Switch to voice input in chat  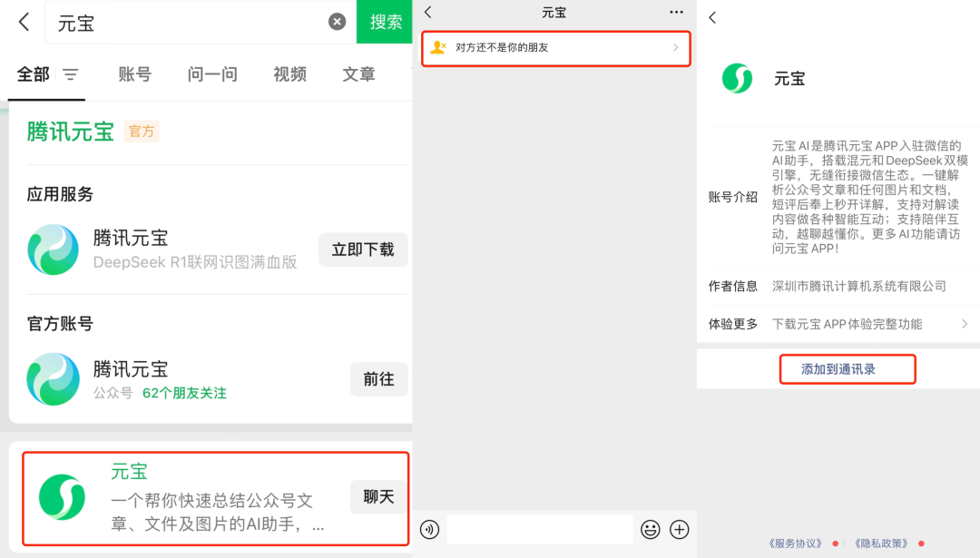tap(429, 530)
